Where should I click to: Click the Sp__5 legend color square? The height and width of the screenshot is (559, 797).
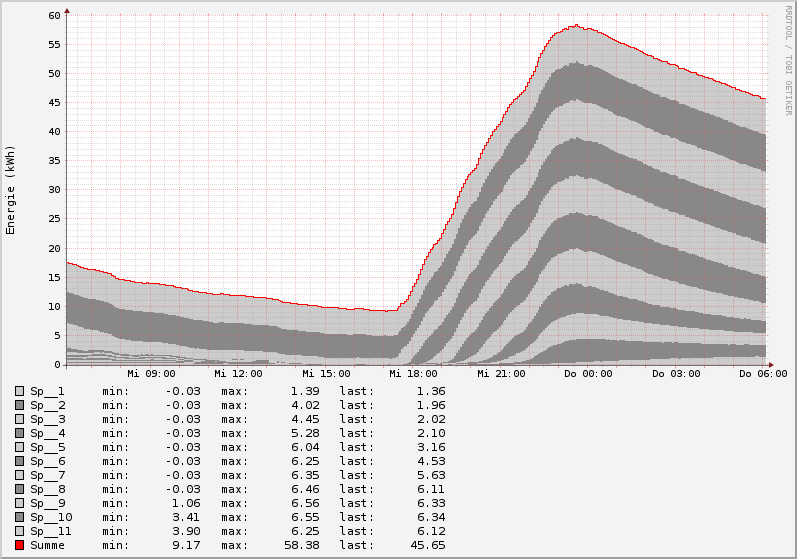tap(19, 447)
